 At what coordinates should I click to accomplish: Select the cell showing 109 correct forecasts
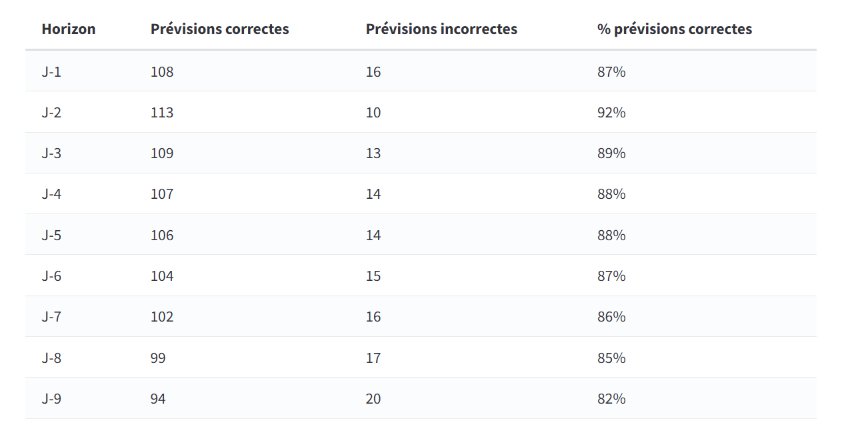coord(162,153)
